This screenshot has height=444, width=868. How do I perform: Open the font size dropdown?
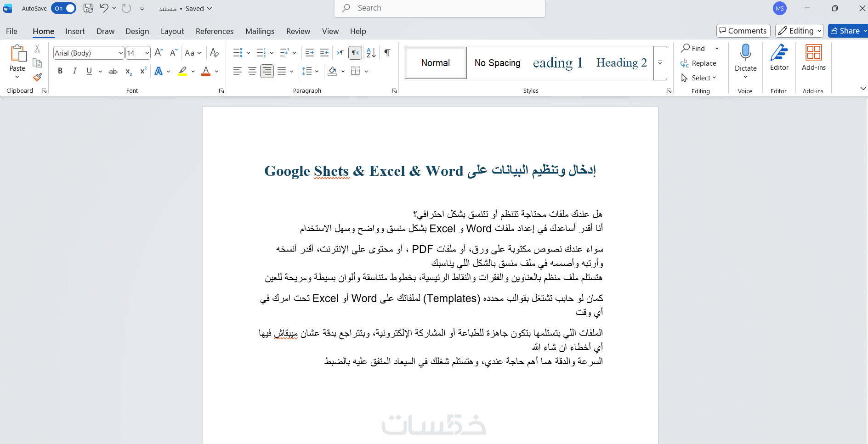(147, 53)
